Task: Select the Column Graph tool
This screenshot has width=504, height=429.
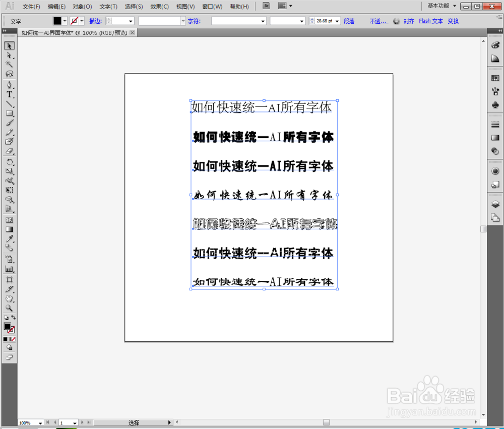Action: (9, 269)
